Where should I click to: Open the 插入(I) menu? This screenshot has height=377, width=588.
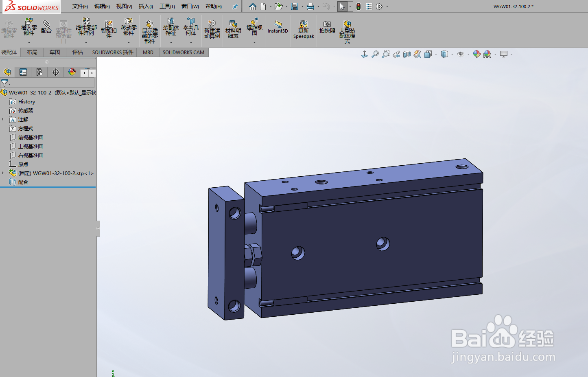146,6
